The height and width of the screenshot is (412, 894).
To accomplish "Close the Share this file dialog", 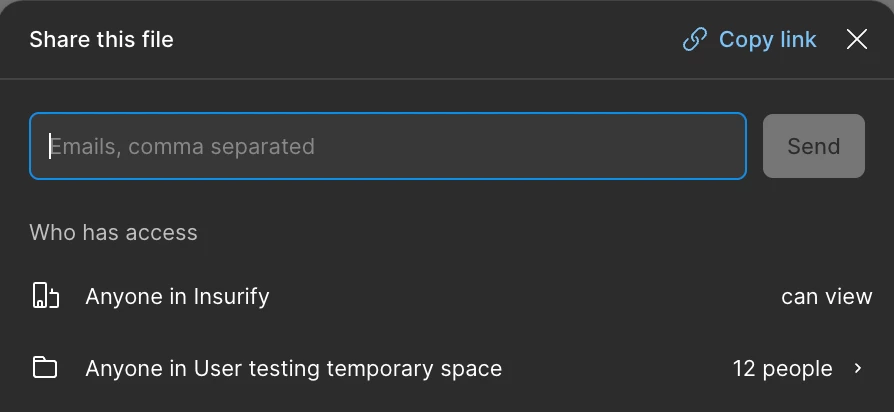I will [x=856, y=40].
